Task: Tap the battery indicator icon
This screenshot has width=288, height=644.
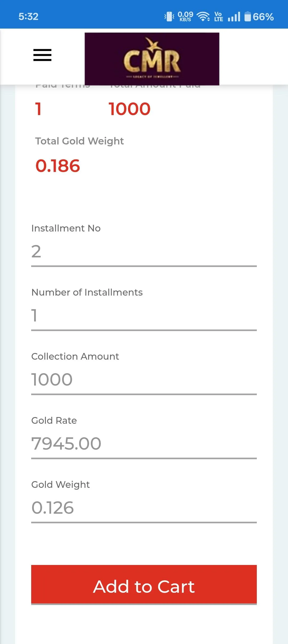Action: [248, 17]
